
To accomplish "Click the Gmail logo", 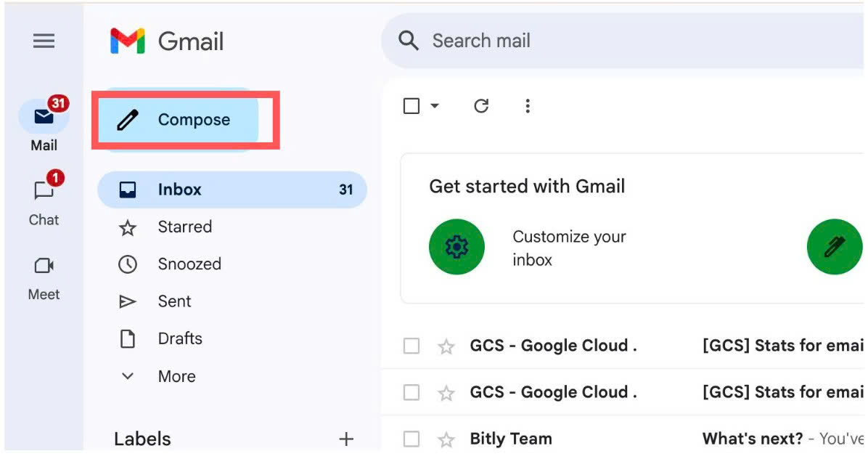I will (167, 41).
